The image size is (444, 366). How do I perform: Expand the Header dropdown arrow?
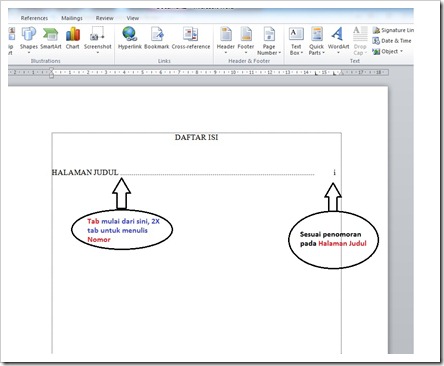click(x=226, y=53)
